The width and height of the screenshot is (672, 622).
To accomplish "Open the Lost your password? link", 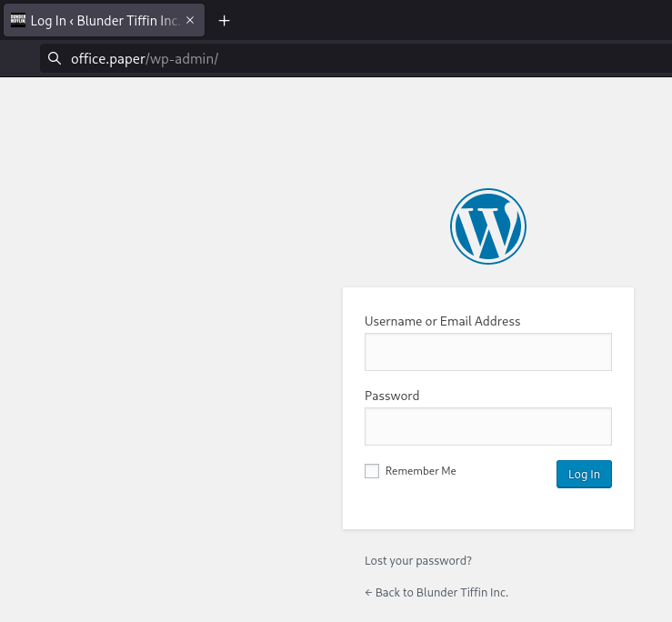I will click(417, 561).
